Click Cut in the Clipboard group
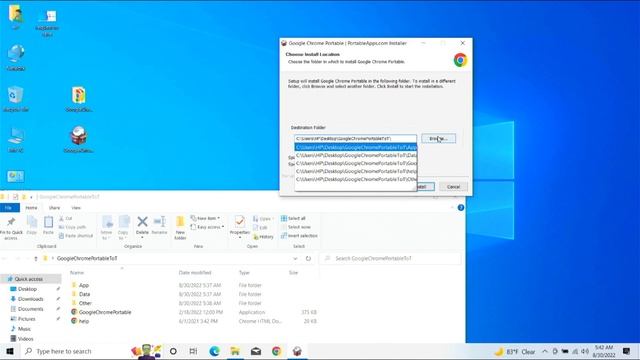This screenshot has width=640, height=360. (65, 219)
